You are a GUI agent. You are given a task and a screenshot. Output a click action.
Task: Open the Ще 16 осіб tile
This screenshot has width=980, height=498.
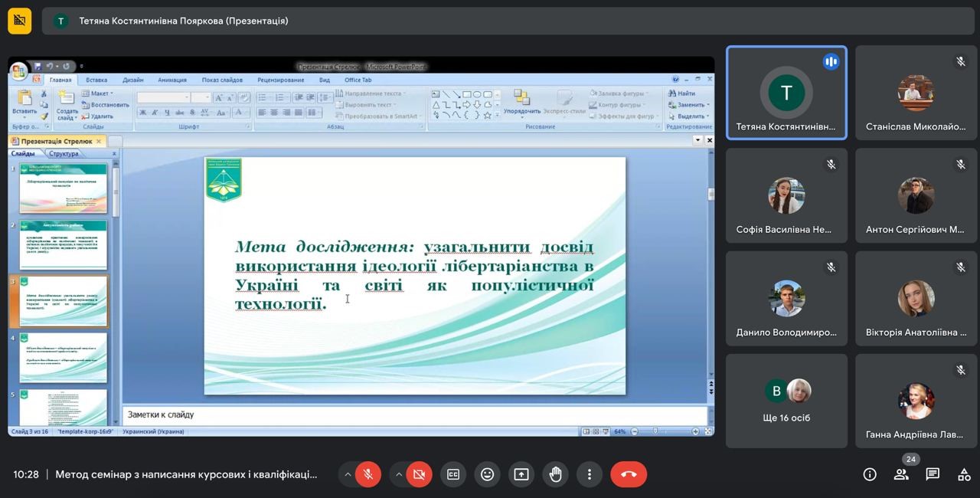point(786,401)
